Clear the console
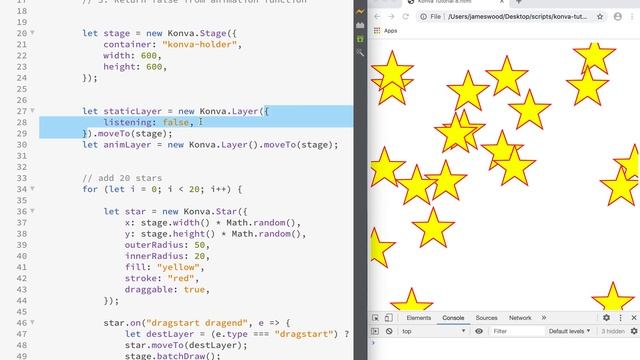 point(389,331)
